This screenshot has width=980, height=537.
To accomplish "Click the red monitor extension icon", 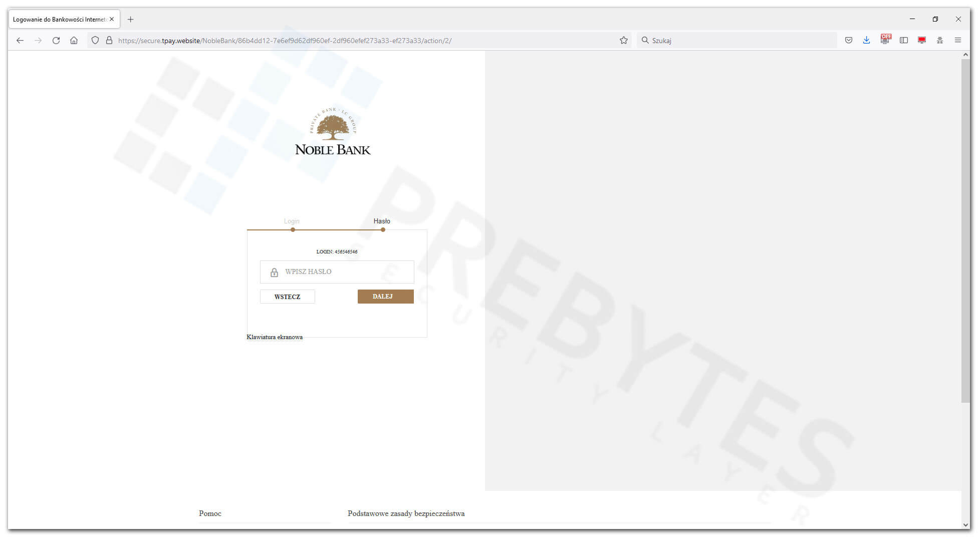I will 922,41.
